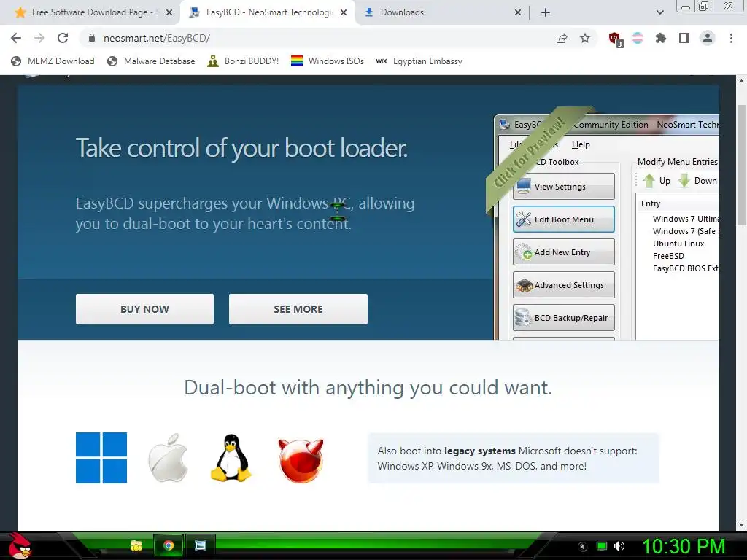Go back to the previous page
Image resolution: width=747 pixels, height=560 pixels.
click(16, 38)
